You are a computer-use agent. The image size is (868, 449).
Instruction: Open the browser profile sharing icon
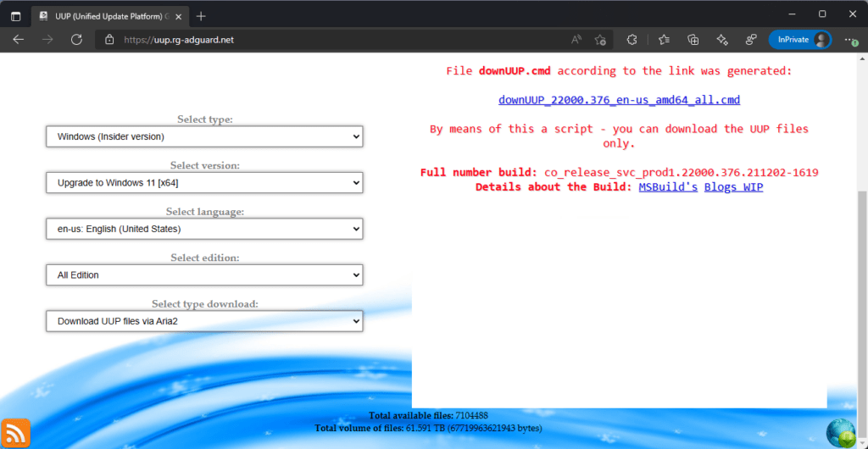pyautogui.click(x=751, y=39)
